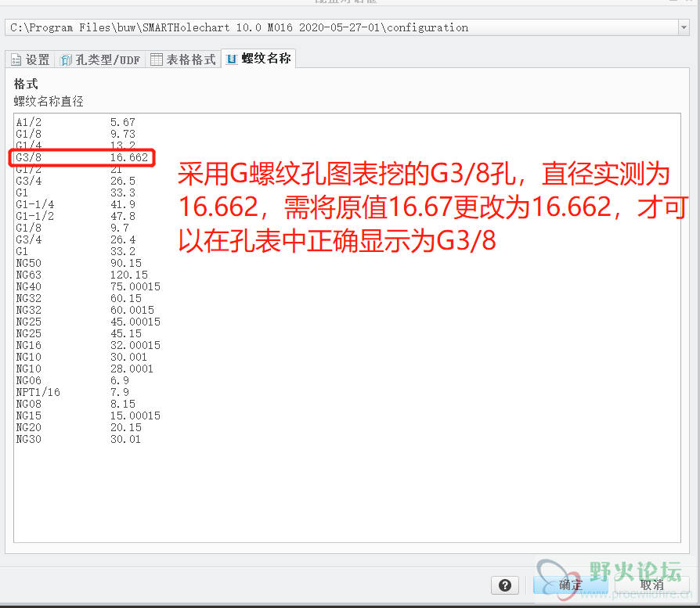
Task: Click the help question mark button
Action: 505,585
